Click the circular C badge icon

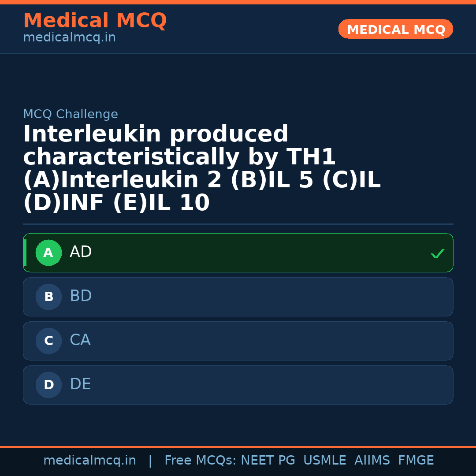(48, 341)
